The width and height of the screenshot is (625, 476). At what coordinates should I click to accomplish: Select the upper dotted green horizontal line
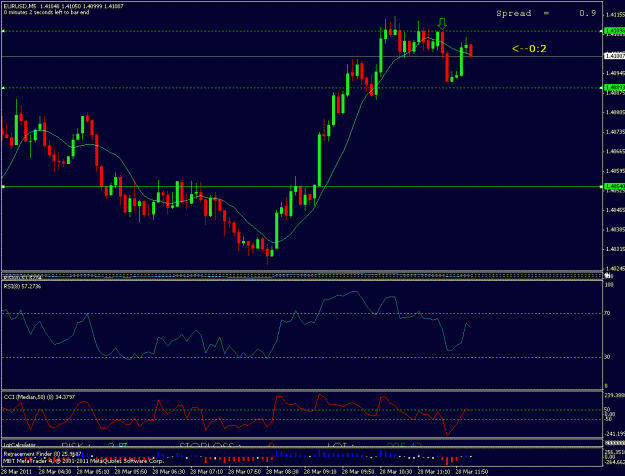[302, 31]
